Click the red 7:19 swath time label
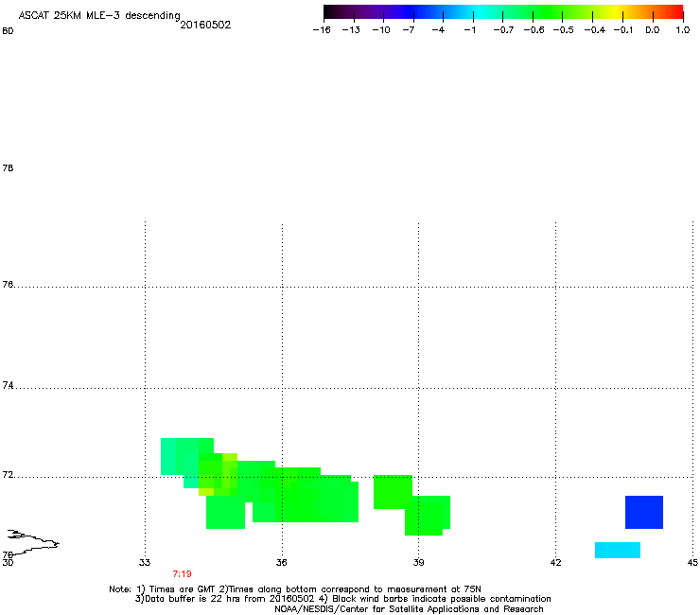 pos(183,574)
